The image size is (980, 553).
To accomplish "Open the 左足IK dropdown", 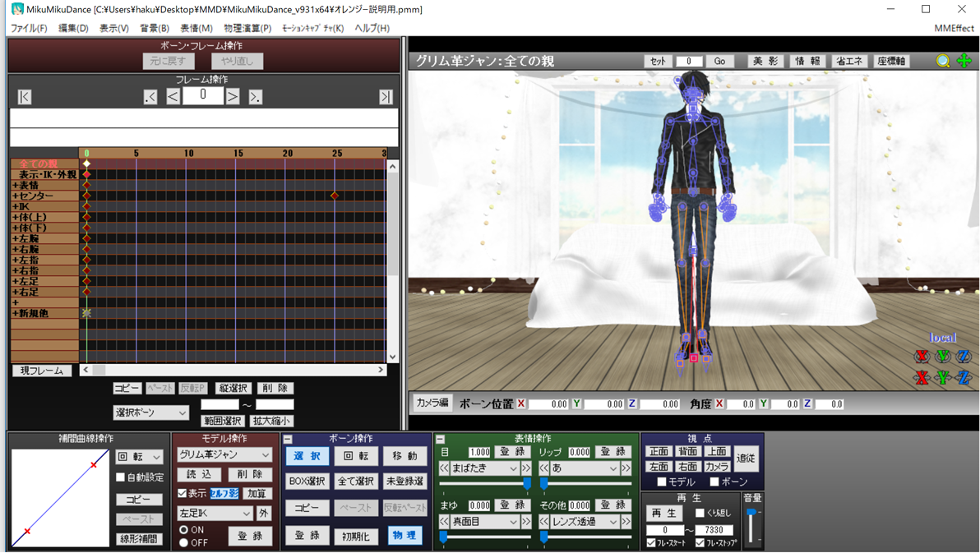I will (x=215, y=513).
